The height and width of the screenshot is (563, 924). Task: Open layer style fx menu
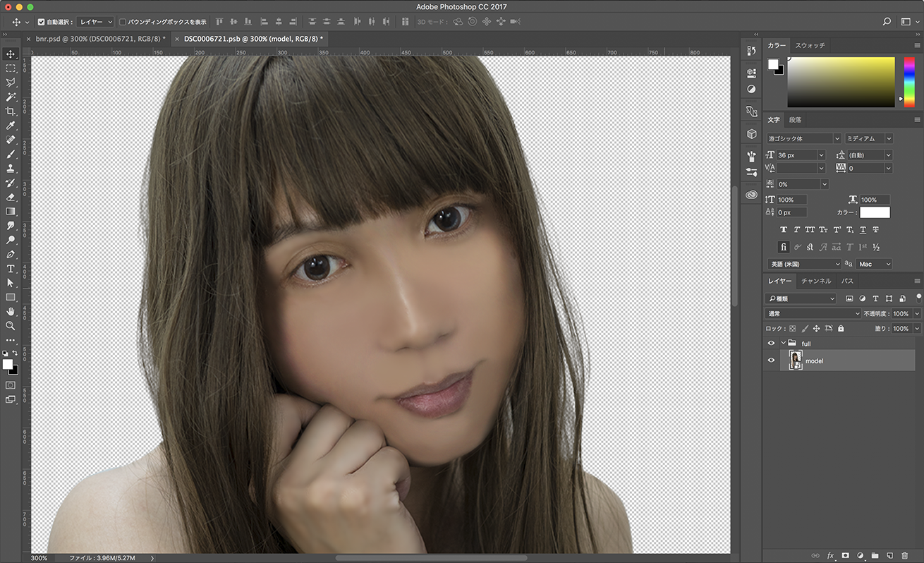coord(830,556)
